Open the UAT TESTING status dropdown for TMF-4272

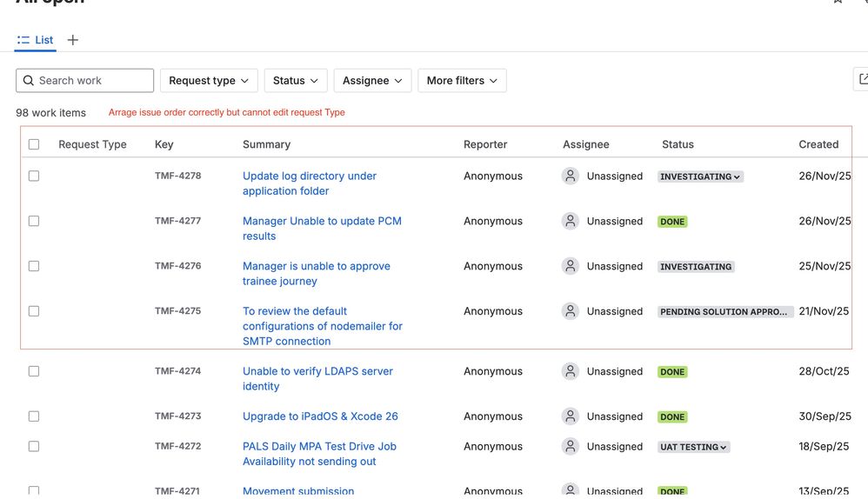(693, 447)
